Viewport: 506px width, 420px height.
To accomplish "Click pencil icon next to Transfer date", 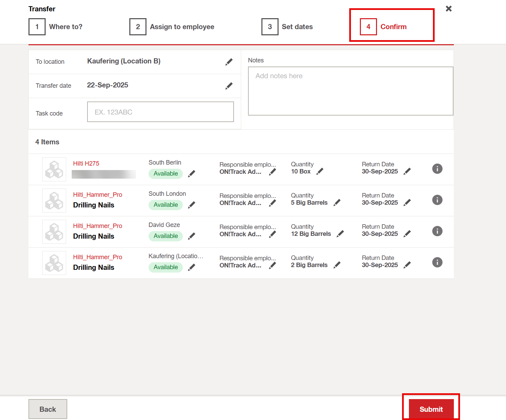I will (229, 86).
